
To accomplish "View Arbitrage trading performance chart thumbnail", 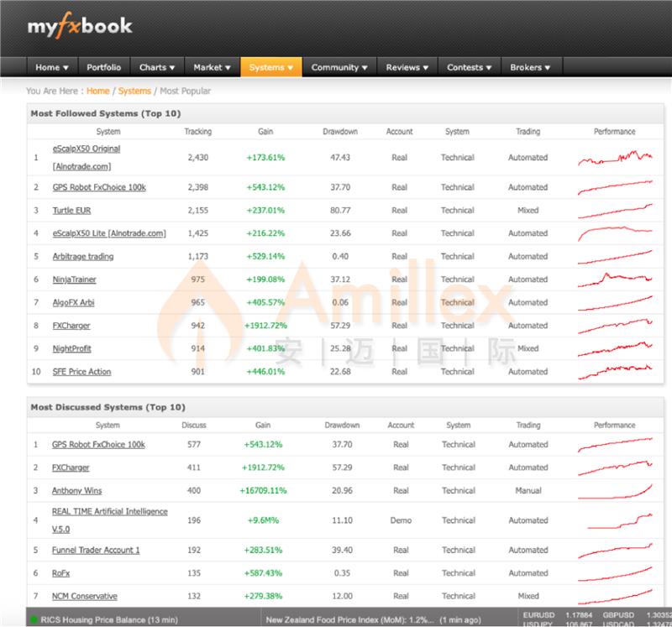I will point(615,256).
